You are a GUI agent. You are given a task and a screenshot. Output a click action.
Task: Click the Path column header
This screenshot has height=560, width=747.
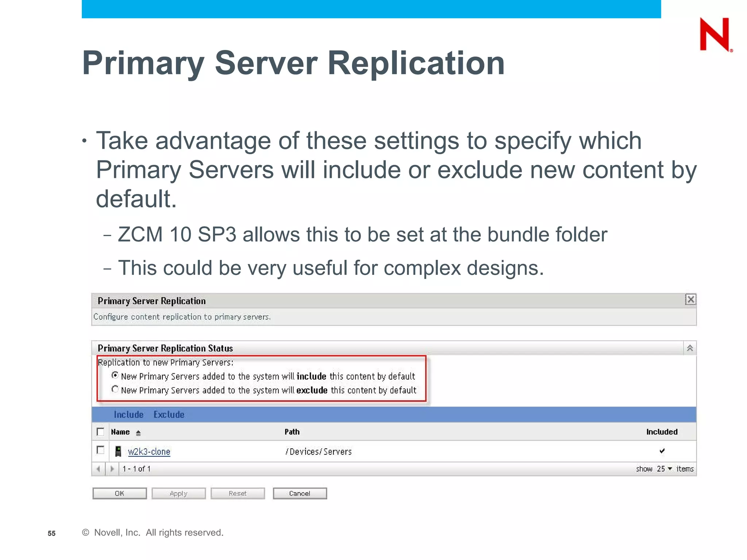[x=292, y=432]
